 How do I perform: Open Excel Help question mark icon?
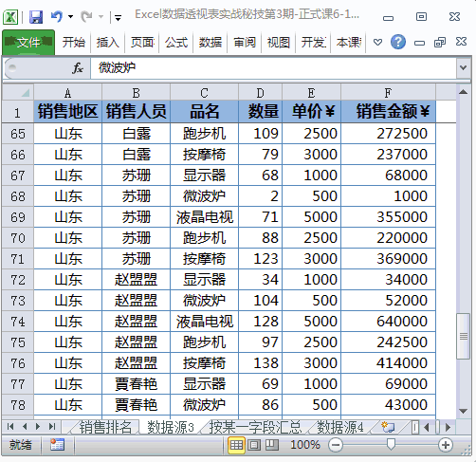398,42
